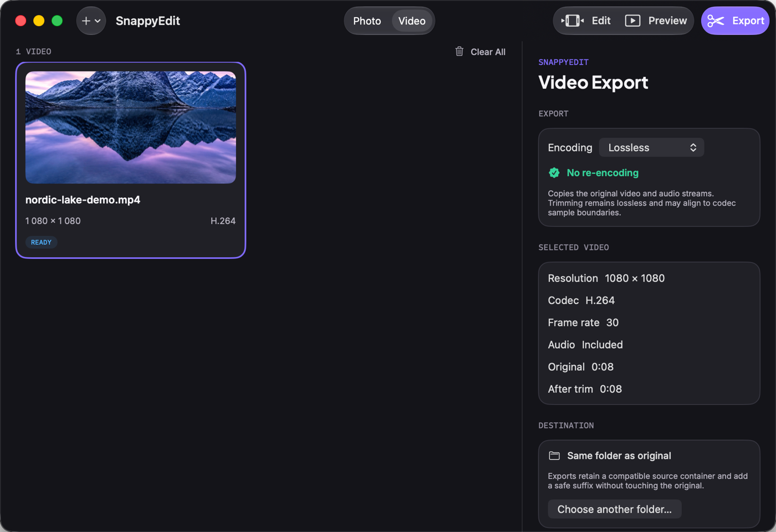Image resolution: width=776 pixels, height=532 pixels.
Task: Click the nordic-lake-demo.mp4 file name
Action: coord(83,200)
